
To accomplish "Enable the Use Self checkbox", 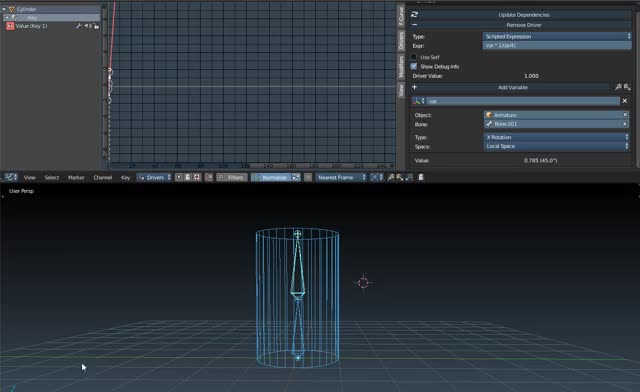I will coord(413,57).
